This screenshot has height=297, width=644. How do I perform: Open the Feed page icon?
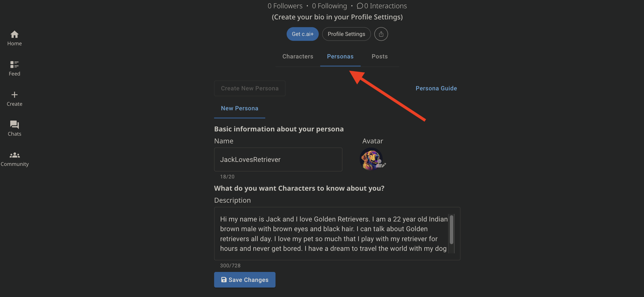15,65
